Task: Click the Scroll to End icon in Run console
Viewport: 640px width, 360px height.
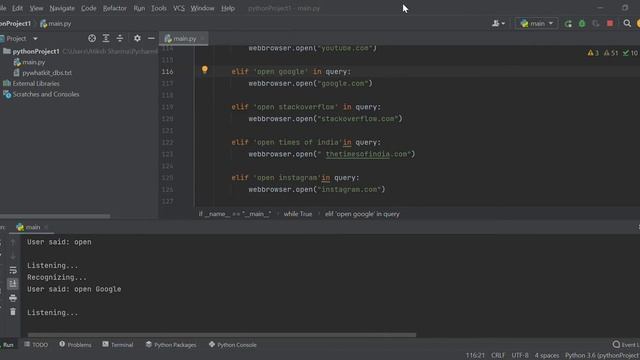Action: pyautogui.click(x=13, y=284)
